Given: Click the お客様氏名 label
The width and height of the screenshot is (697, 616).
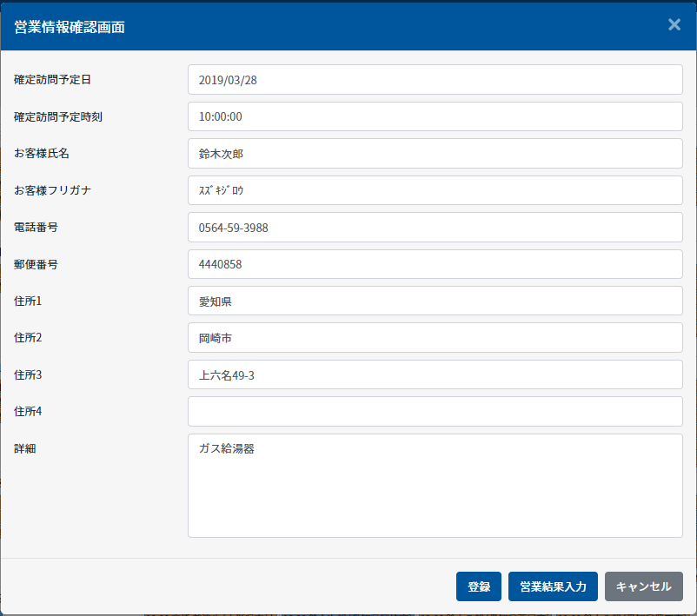Looking at the screenshot, I should [x=42, y=153].
